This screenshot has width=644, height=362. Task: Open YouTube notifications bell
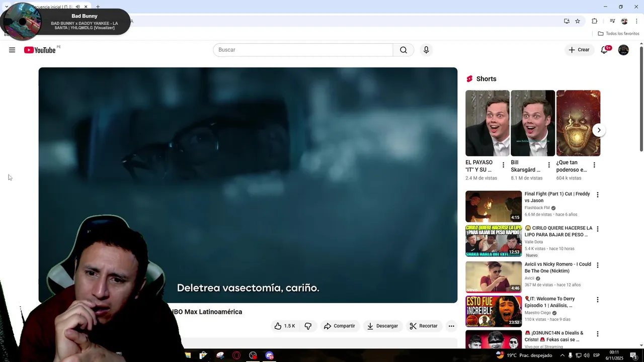tap(605, 50)
